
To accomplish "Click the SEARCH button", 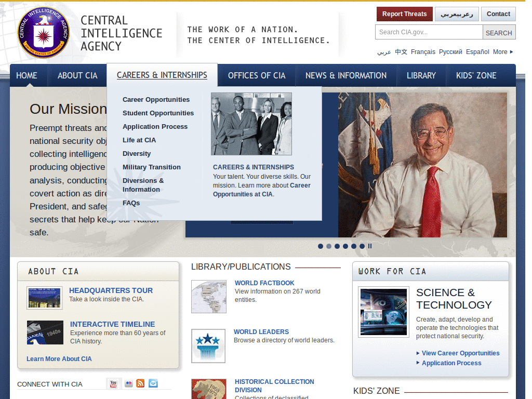I will [499, 32].
